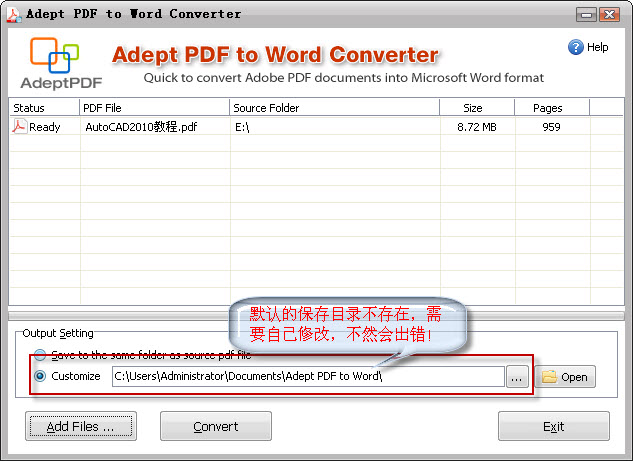Click the output path input field

point(308,376)
